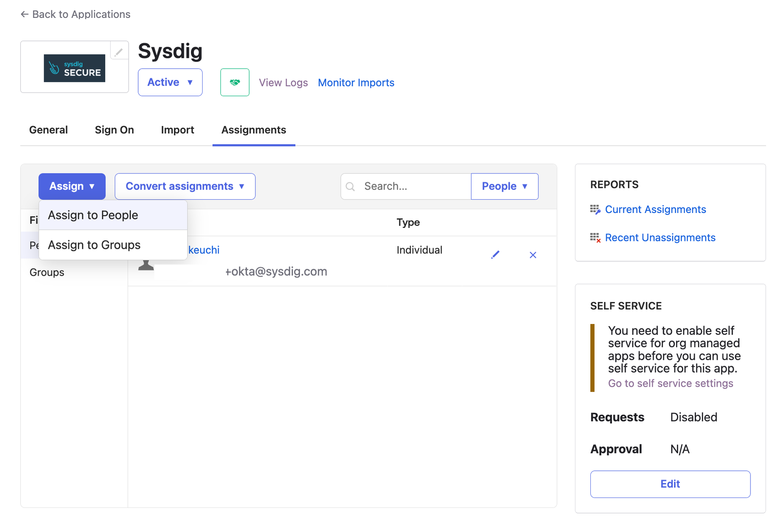Open Current Assignments report
Viewport: 783px width, 532px height.
click(x=655, y=209)
